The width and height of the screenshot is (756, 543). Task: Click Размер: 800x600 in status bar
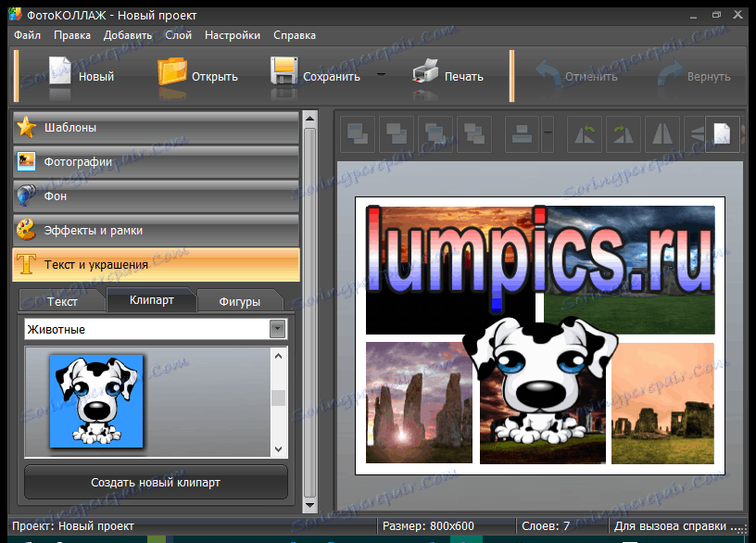click(428, 526)
